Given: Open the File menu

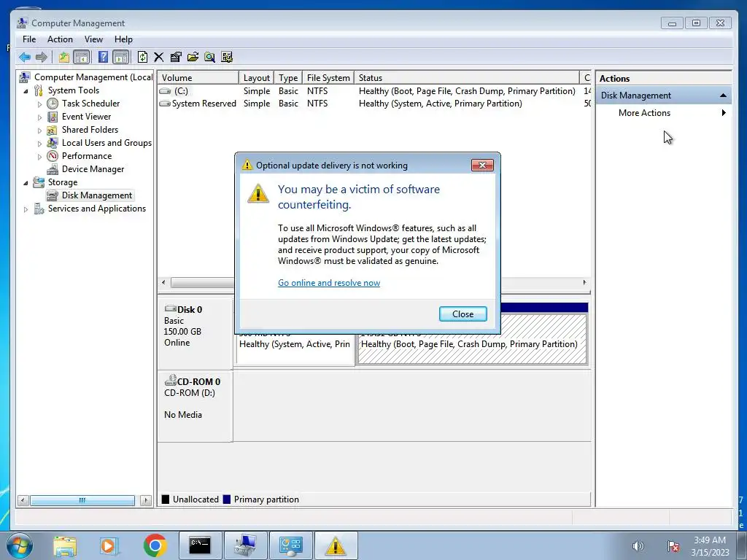Looking at the screenshot, I should tap(29, 39).
